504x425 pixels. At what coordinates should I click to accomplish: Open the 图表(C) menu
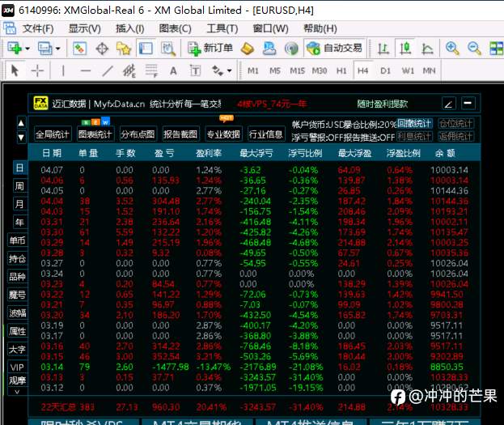[x=176, y=28]
